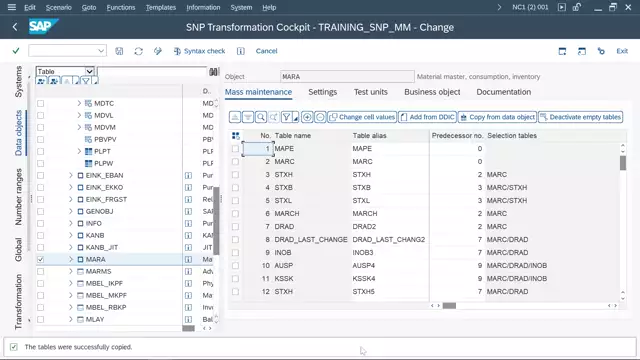Image resolution: width=640 pixels, height=360 pixels.
Task: Select checkbox for row 1 MAPE
Action: pos(235,149)
